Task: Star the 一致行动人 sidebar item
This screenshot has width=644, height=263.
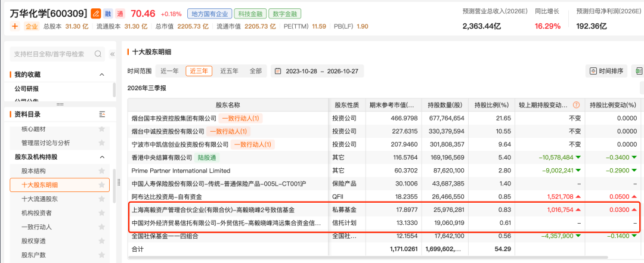Action: [101, 227]
